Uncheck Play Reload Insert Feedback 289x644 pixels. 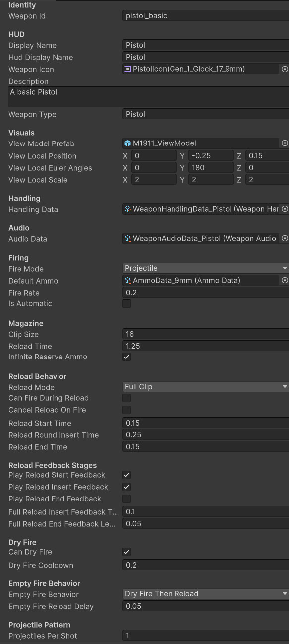click(127, 487)
